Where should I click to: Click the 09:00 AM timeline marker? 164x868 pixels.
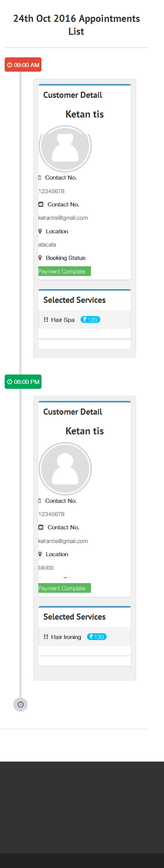[23, 65]
